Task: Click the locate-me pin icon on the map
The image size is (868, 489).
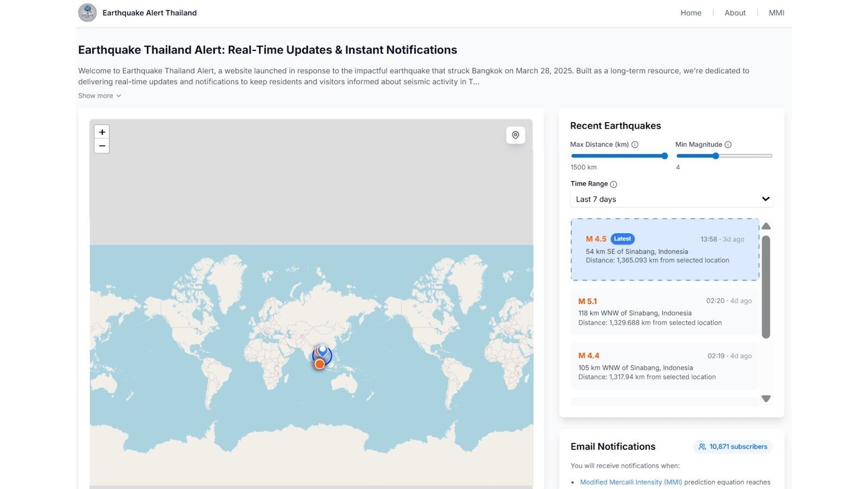Action: (x=515, y=135)
